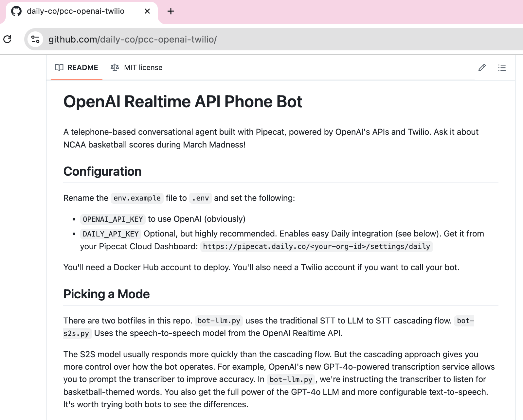This screenshot has width=523, height=420.
Task: Switch to the MIT license tab
Action: click(x=136, y=67)
